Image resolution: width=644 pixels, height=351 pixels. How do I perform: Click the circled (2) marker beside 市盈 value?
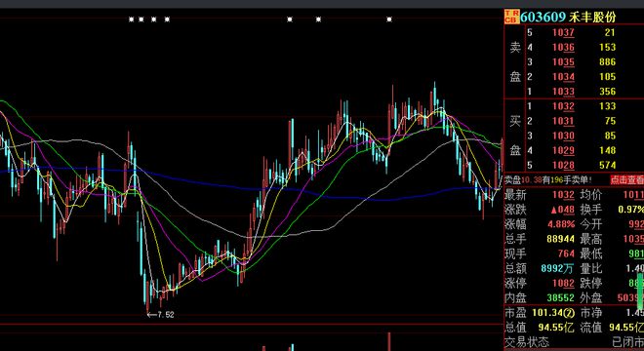569,313
